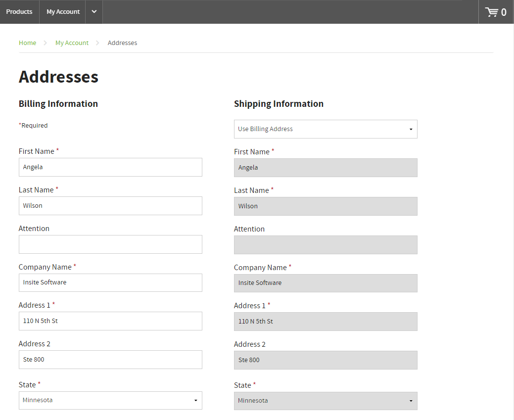Click the shipping First Name field

tap(325, 168)
